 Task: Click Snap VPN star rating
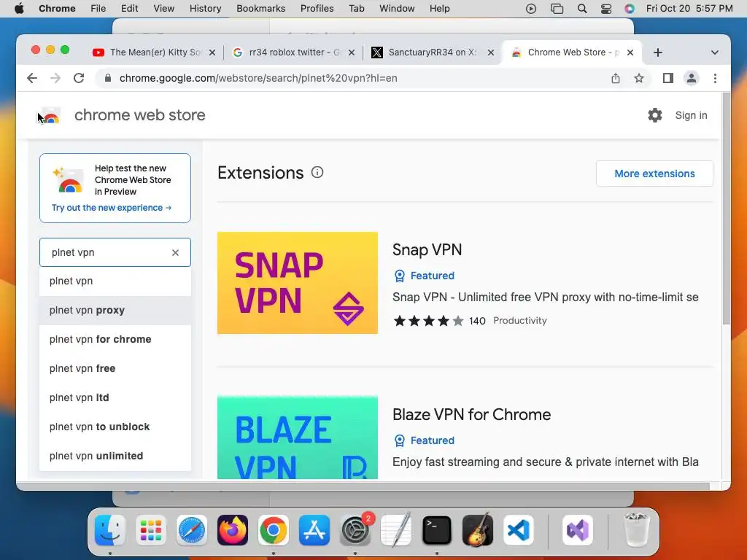click(x=428, y=321)
